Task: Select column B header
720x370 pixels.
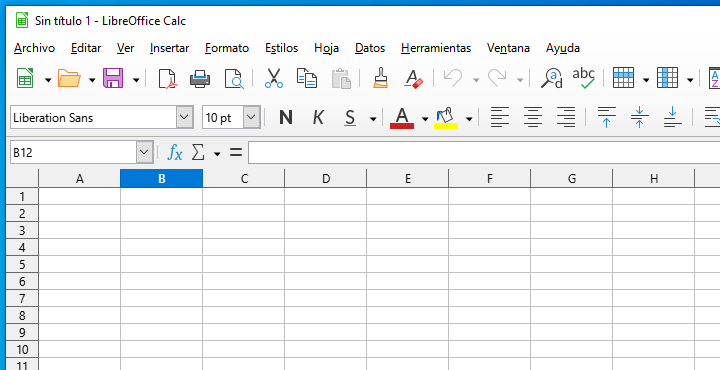Action: pyautogui.click(x=162, y=179)
